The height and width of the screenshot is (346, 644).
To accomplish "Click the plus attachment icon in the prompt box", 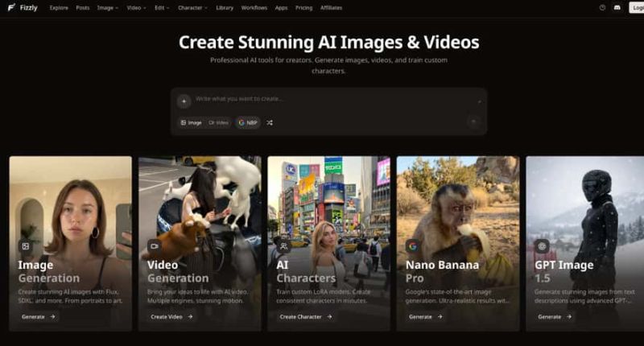I will (184, 101).
